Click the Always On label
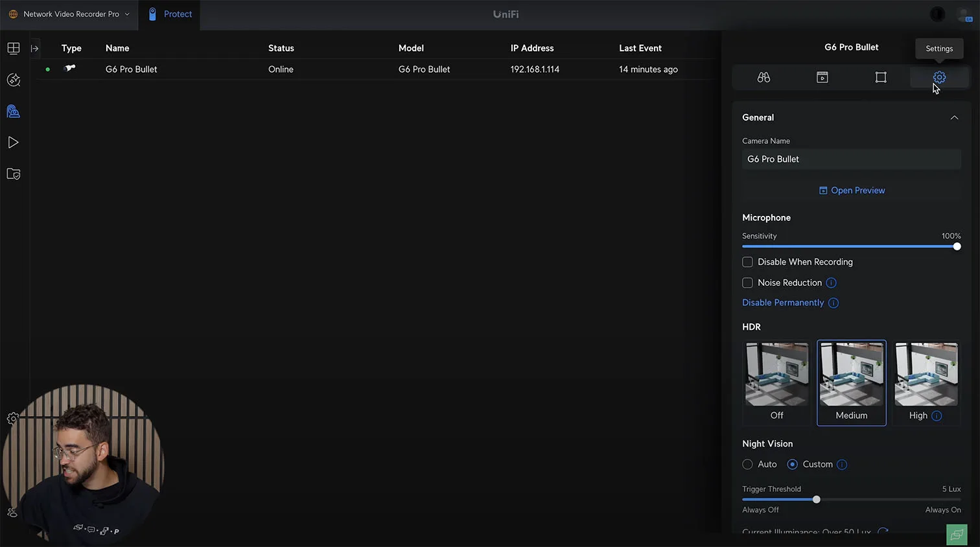Screen dimensions: 980x547 pos(943,510)
